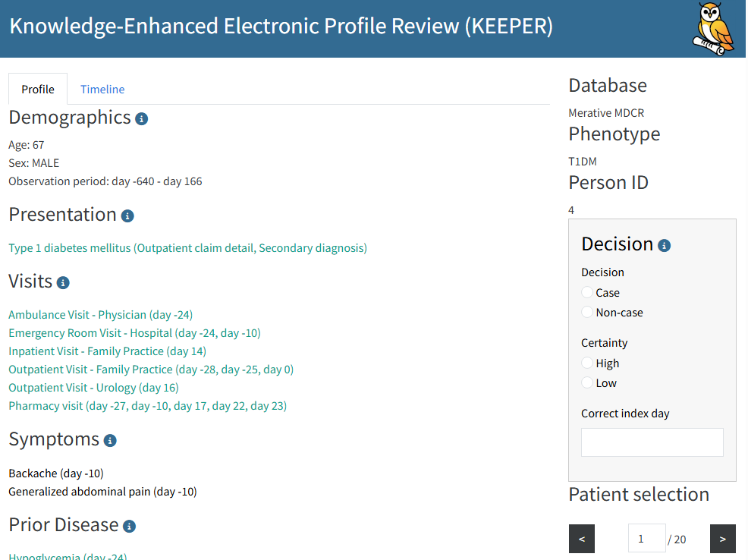Open the Profile tab

coord(38,90)
